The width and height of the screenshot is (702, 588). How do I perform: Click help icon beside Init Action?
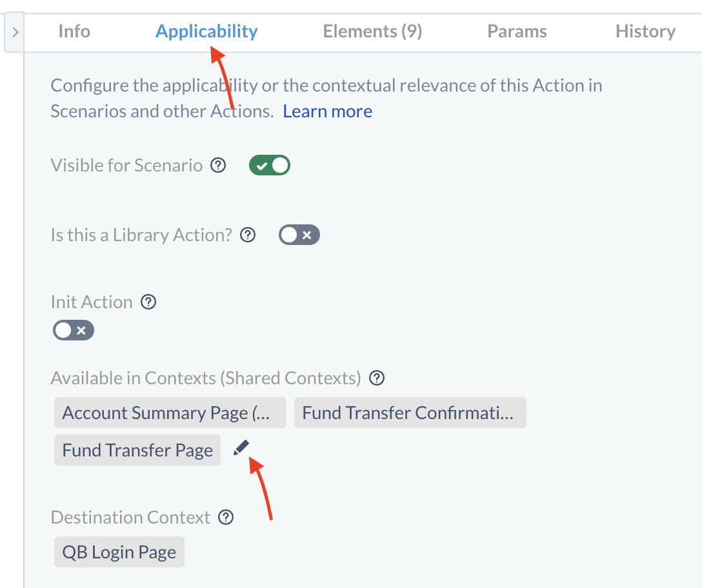coord(148,302)
